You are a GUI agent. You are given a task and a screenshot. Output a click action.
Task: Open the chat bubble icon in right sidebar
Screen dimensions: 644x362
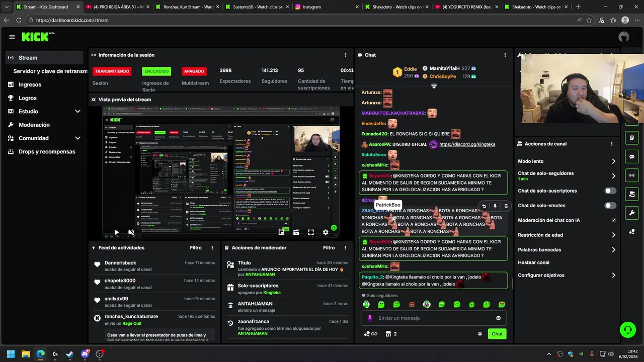tap(632, 156)
